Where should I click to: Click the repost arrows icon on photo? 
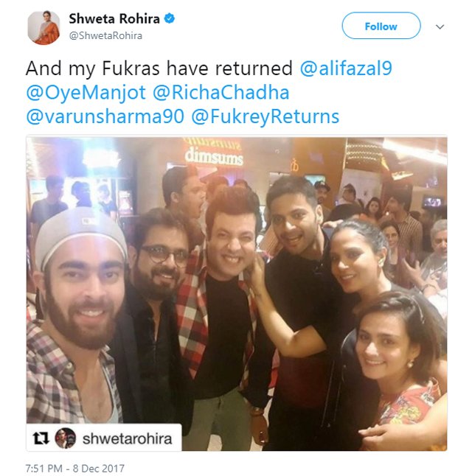coord(41,438)
